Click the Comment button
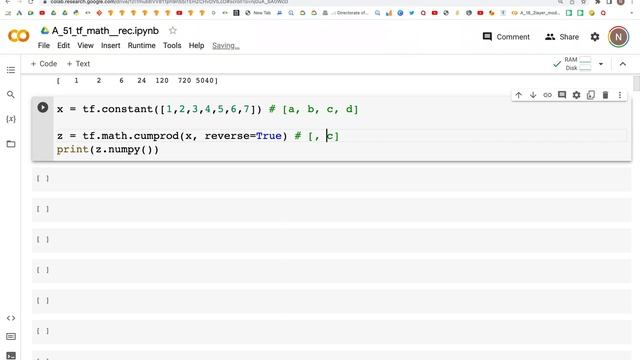 [506, 37]
